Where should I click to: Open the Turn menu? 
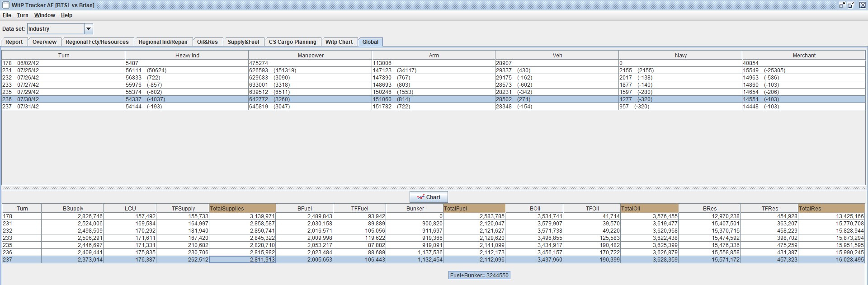tap(23, 15)
